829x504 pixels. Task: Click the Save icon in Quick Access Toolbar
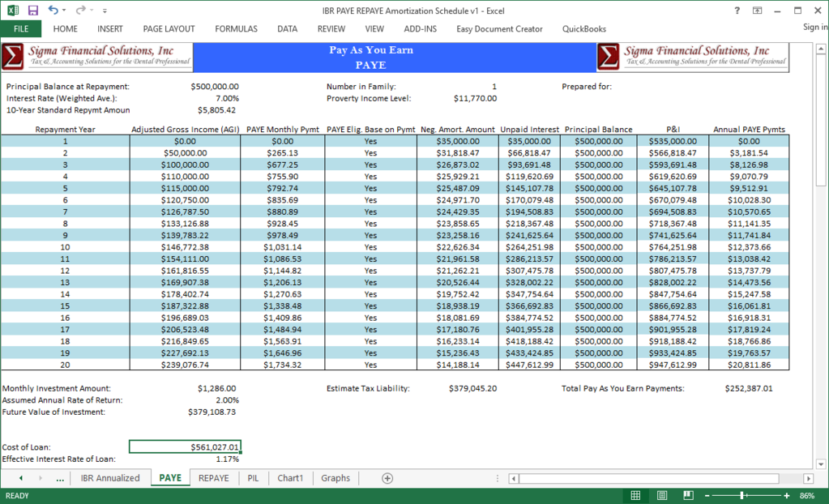coord(32,10)
